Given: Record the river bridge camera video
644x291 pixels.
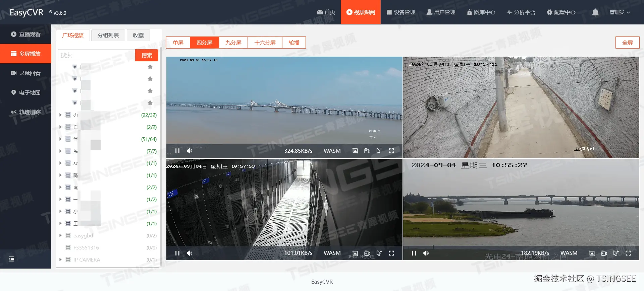Looking at the screenshot, I should point(604,253).
